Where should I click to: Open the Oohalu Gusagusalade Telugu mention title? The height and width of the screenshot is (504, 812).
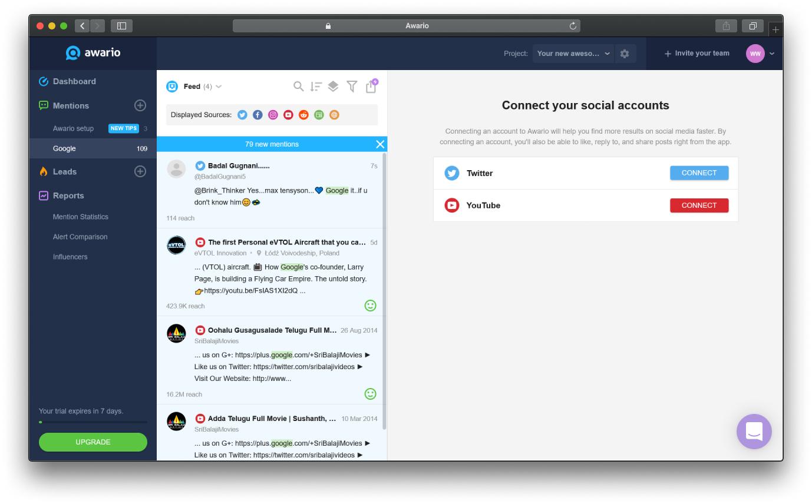[x=272, y=330]
